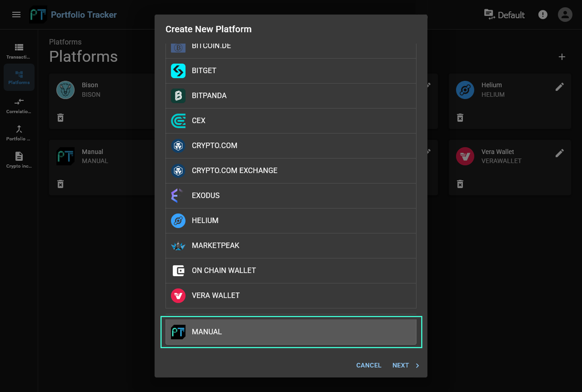This screenshot has width=582, height=392.
Task: Select ON CHAIN WALLET option
Action: [x=291, y=271]
